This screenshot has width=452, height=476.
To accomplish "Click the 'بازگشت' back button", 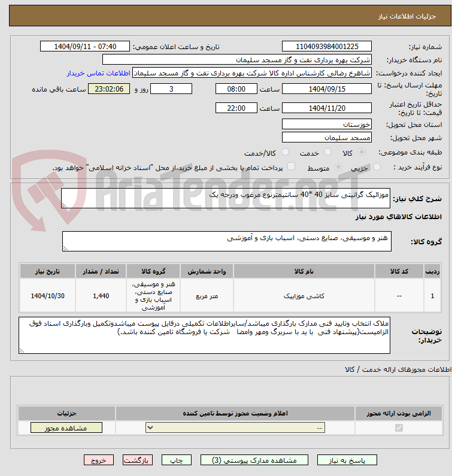I will 138,460.
